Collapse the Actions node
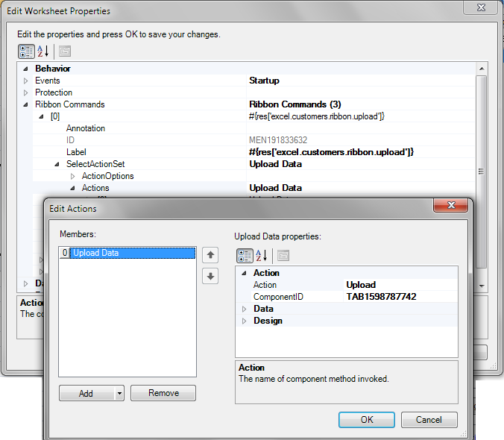 (x=72, y=188)
